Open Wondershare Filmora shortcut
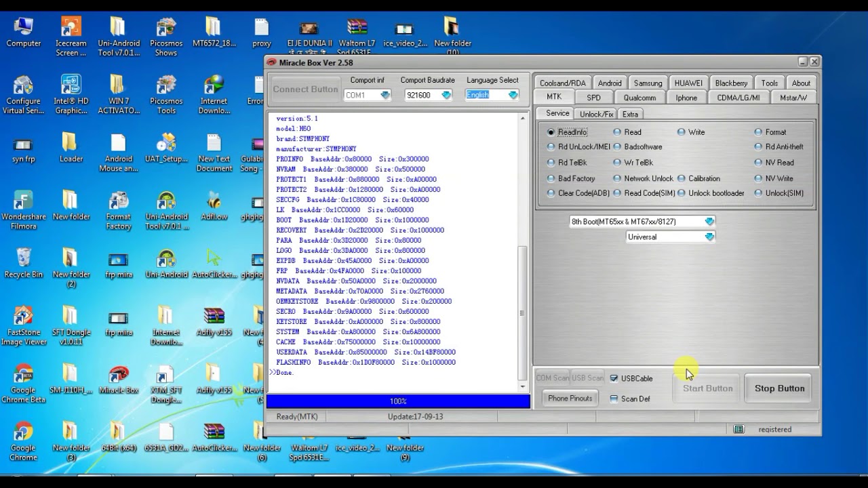The image size is (868, 488). [24, 211]
